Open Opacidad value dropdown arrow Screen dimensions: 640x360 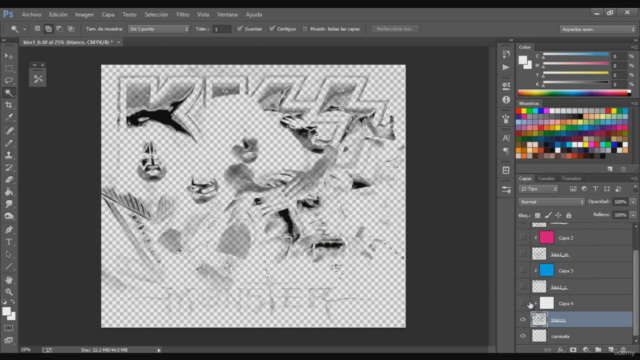click(x=633, y=202)
